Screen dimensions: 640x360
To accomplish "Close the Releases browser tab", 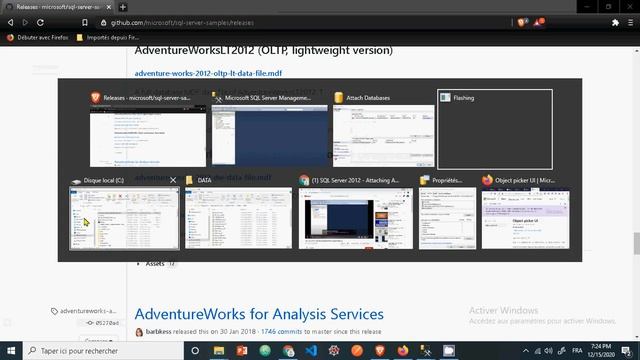I will [109, 7].
